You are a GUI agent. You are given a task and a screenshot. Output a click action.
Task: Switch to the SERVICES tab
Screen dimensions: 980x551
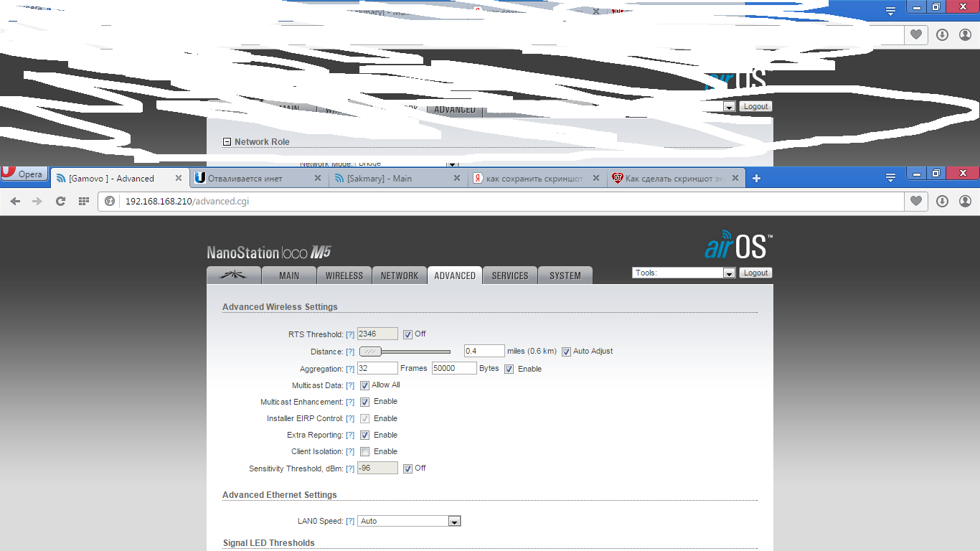pyautogui.click(x=510, y=275)
